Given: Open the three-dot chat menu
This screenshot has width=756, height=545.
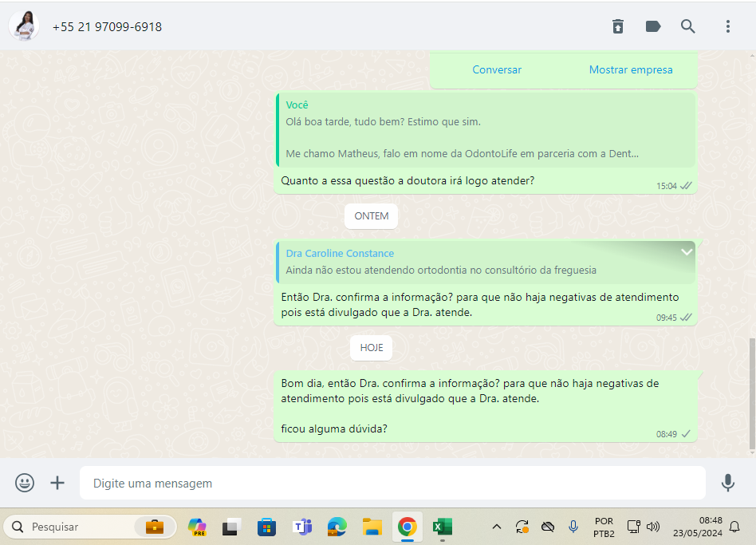Looking at the screenshot, I should coord(728,26).
